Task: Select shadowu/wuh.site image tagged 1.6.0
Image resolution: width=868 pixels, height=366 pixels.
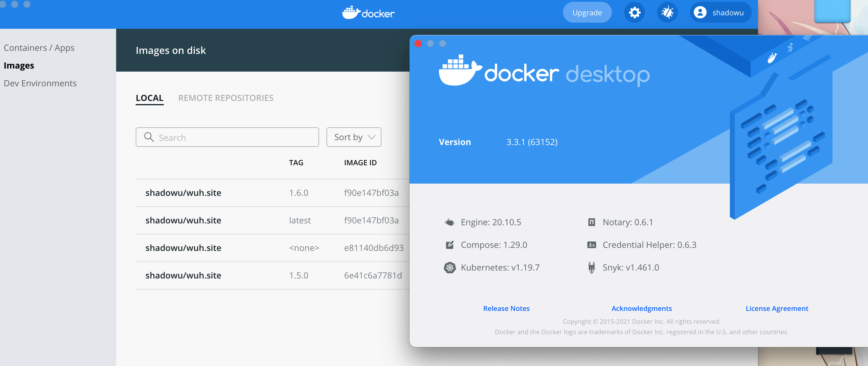Action: tap(272, 193)
